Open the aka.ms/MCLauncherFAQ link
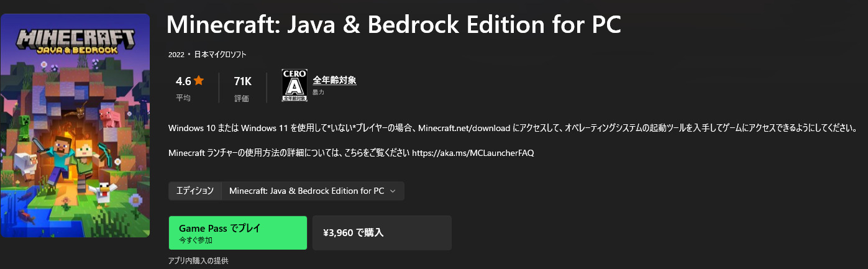The width and height of the screenshot is (868, 269). coord(473,152)
